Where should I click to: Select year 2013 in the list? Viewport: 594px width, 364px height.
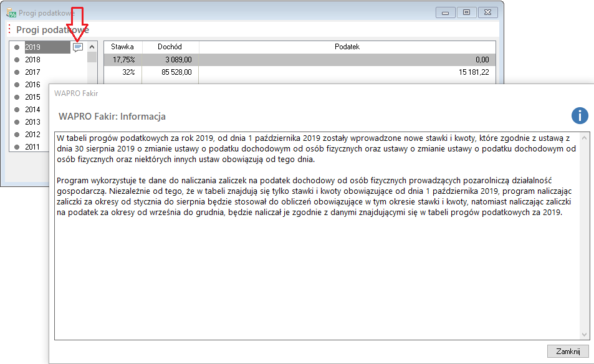click(32, 122)
